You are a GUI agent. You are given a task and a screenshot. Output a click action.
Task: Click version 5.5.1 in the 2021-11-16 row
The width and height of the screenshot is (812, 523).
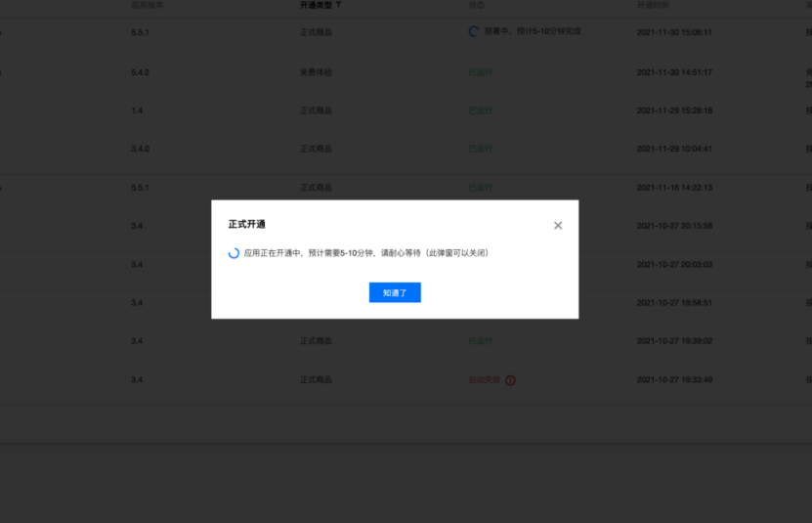click(140, 188)
